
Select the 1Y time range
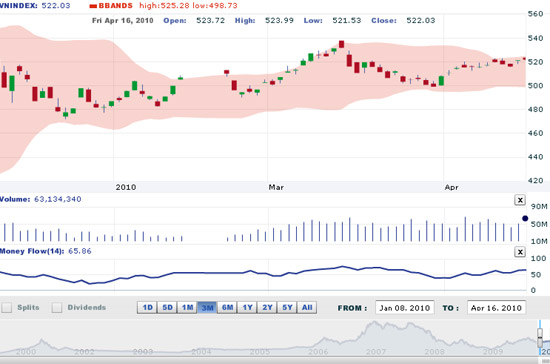(247, 308)
